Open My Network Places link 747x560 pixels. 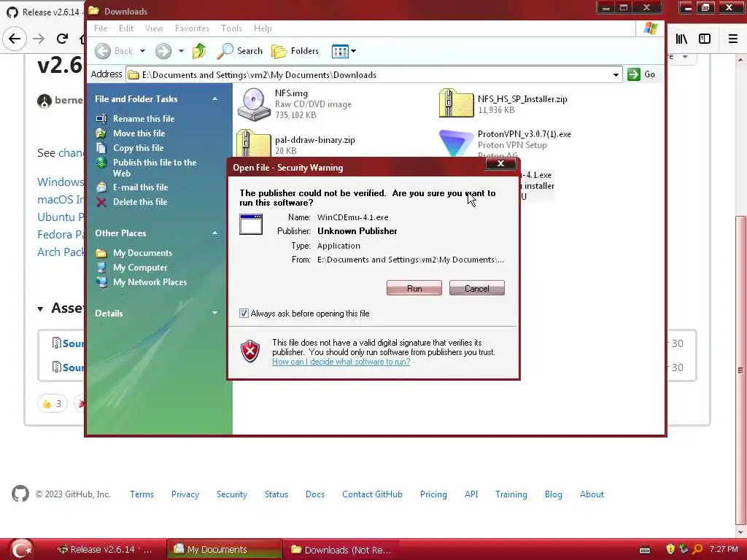pos(150,282)
